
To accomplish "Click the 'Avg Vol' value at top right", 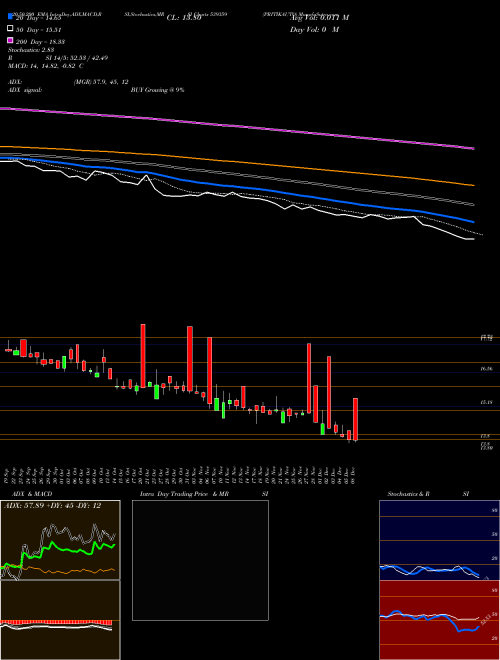I will tap(319, 18).
